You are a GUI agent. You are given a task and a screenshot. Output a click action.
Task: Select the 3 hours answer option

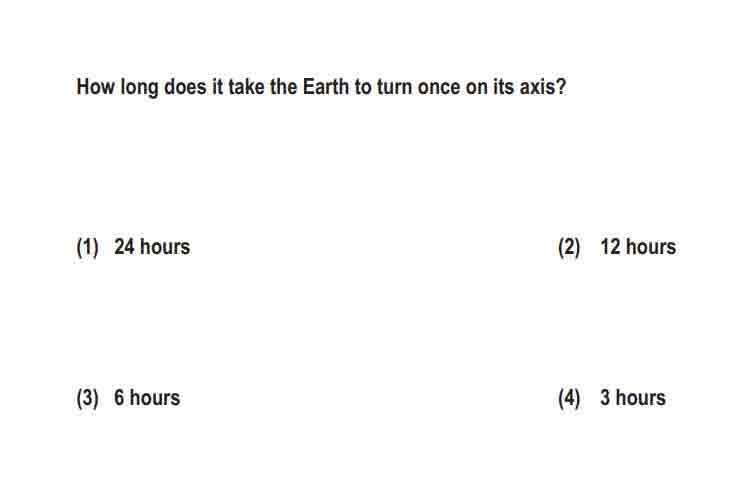click(633, 398)
